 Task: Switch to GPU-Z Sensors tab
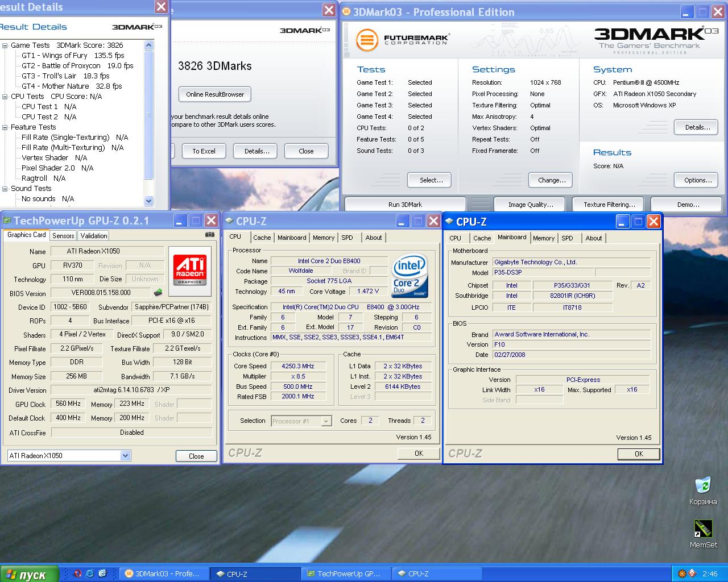63,236
